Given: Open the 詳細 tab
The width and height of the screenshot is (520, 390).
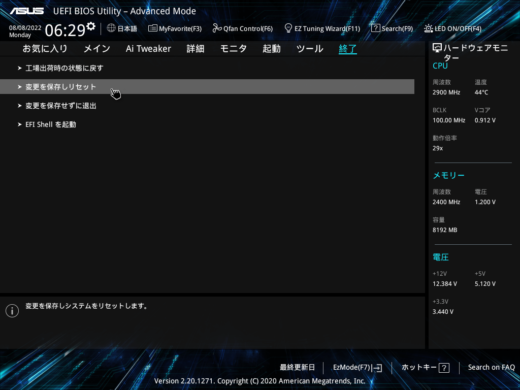Looking at the screenshot, I should 195,49.
